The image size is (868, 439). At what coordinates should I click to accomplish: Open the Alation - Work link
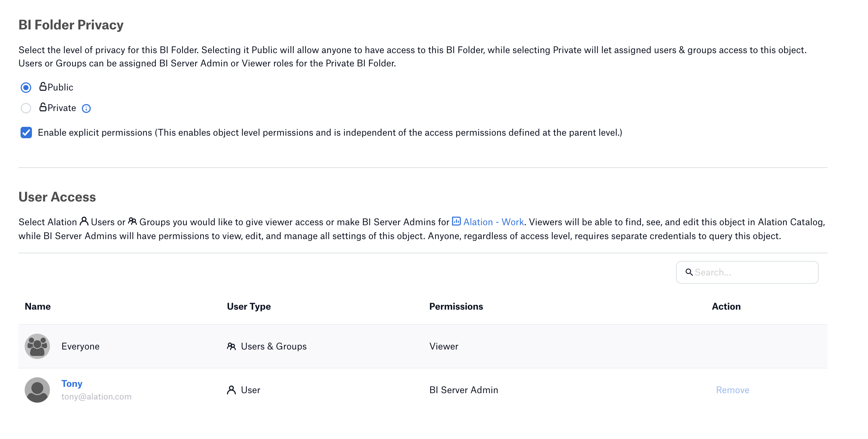coord(493,222)
